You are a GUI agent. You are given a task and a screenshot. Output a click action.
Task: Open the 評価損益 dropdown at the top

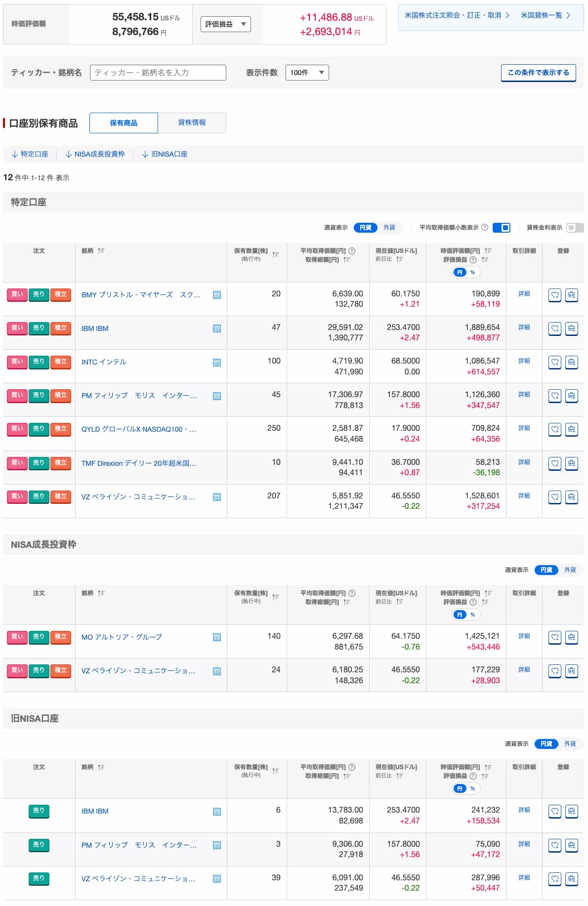point(225,24)
